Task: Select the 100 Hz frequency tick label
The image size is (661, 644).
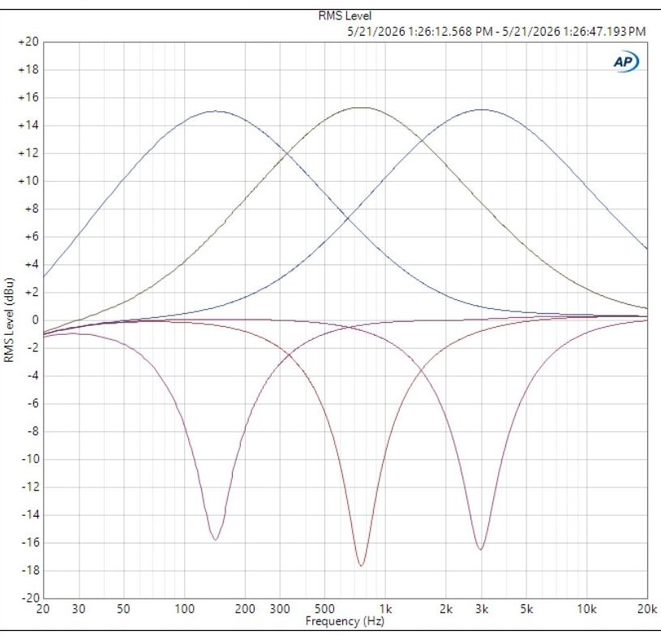Action: 184,609
